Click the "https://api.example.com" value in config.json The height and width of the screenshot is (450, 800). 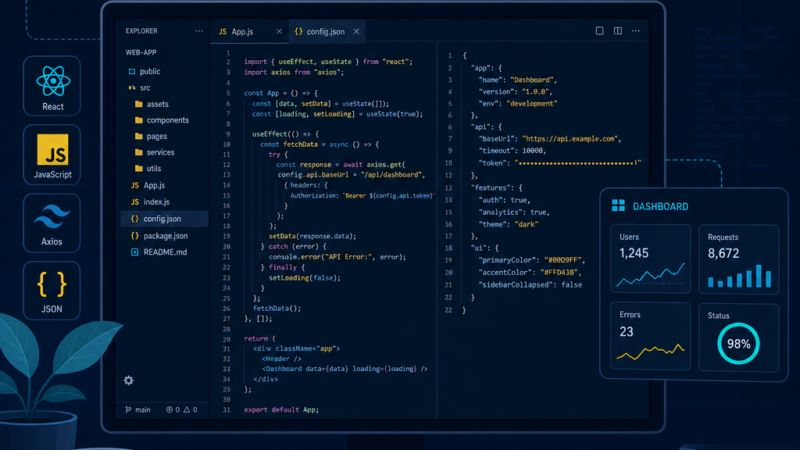click(x=571, y=139)
